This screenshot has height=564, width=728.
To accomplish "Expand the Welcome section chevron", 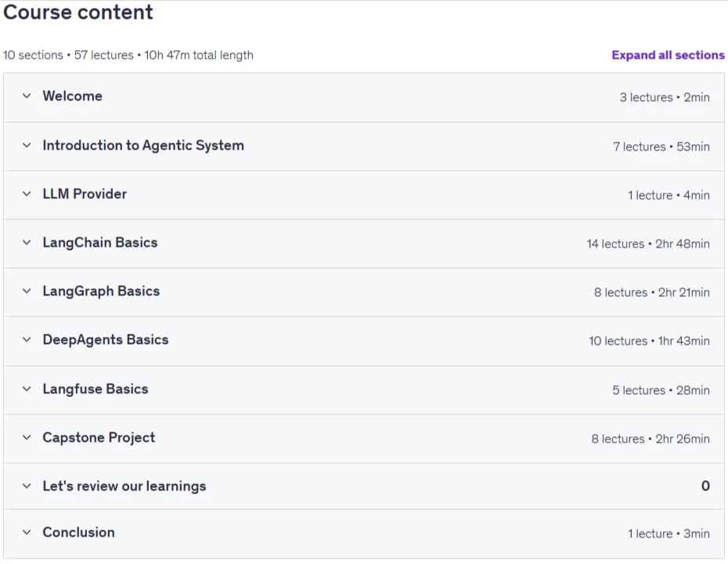I will 27,96.
